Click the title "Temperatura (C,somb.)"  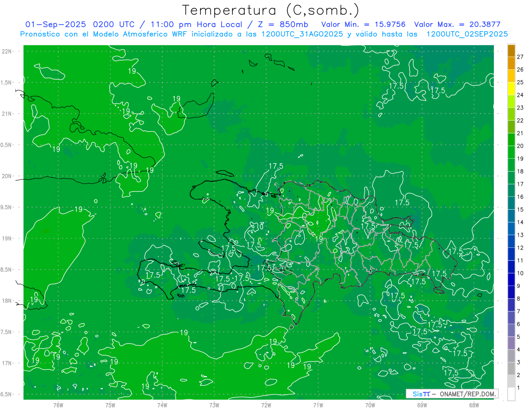271,10
